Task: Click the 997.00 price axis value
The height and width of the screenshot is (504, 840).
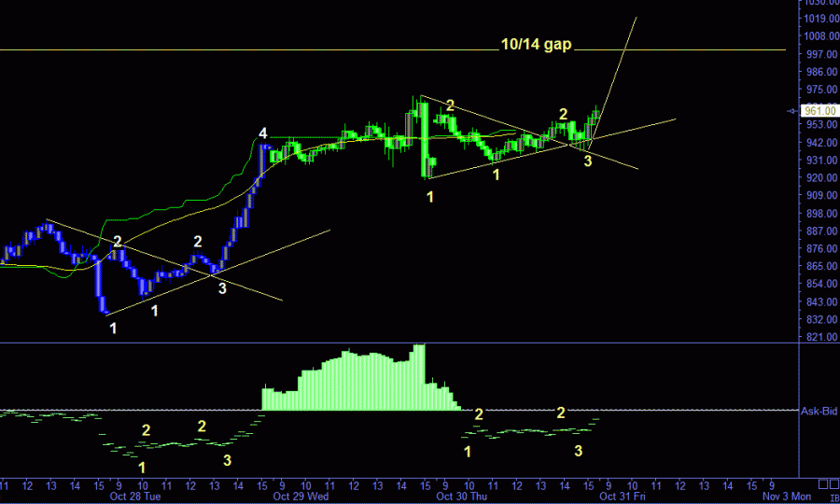Action: pos(824,54)
